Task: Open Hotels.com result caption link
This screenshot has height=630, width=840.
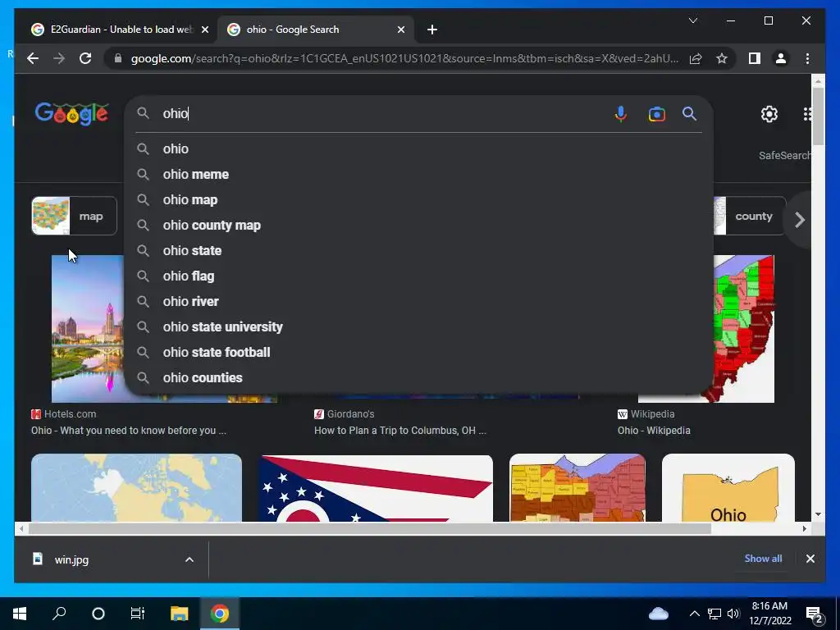Action: (x=129, y=430)
